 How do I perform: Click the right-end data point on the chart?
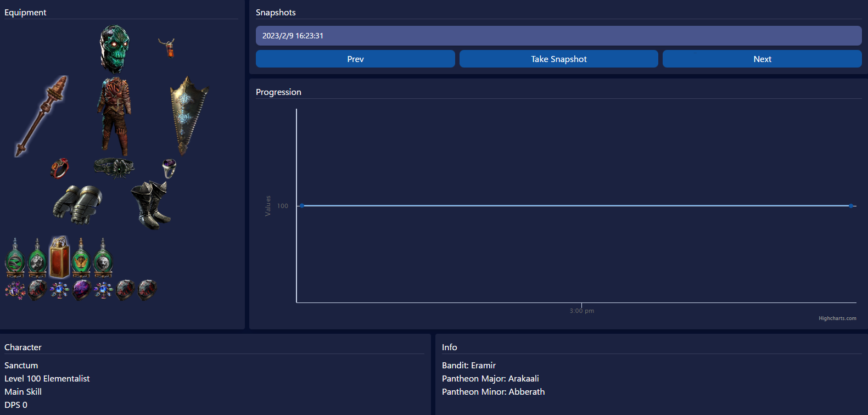[x=851, y=206]
